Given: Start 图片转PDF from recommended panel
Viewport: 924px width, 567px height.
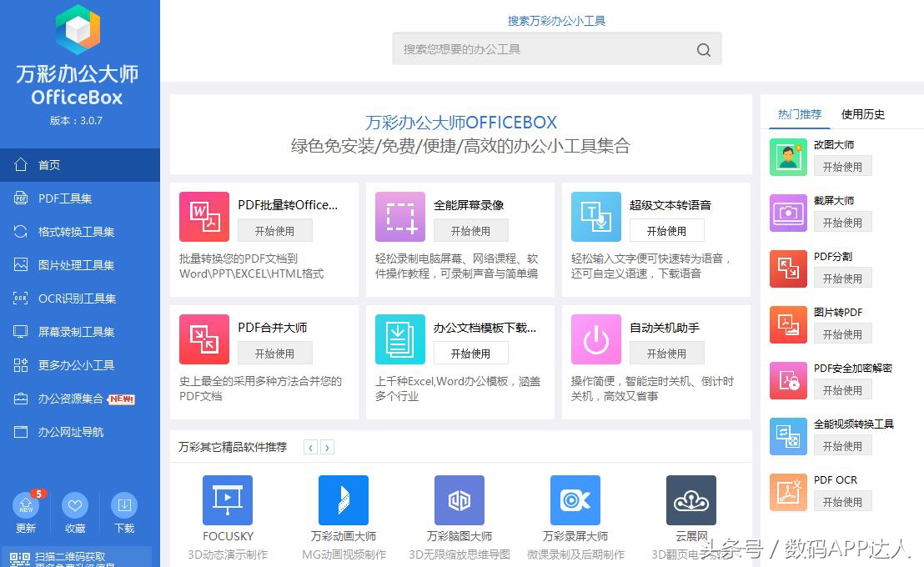Looking at the screenshot, I should 842,334.
